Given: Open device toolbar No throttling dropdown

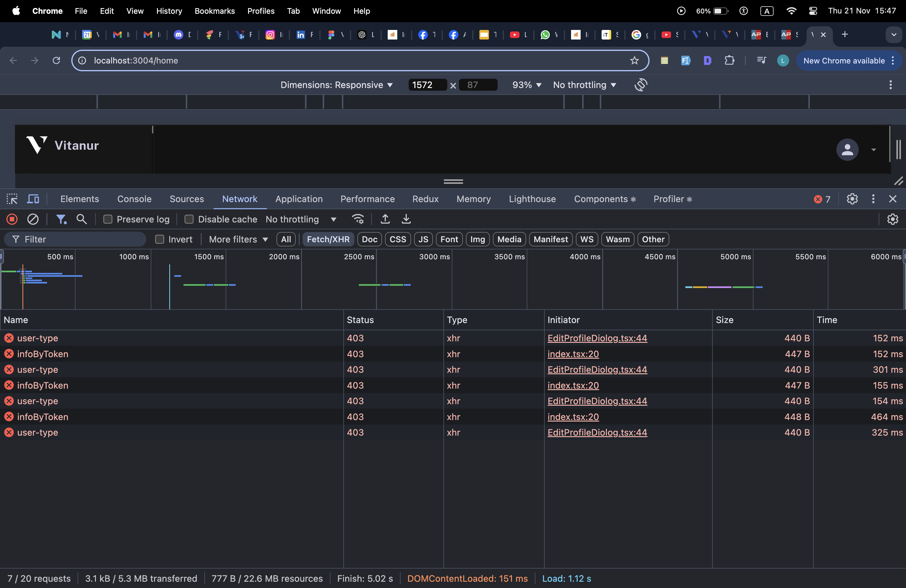Looking at the screenshot, I should [x=584, y=85].
